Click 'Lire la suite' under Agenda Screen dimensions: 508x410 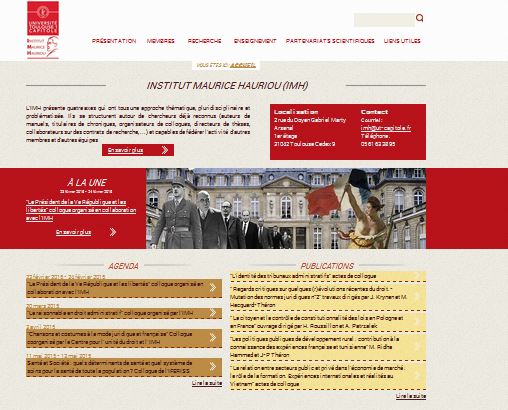[207, 383]
